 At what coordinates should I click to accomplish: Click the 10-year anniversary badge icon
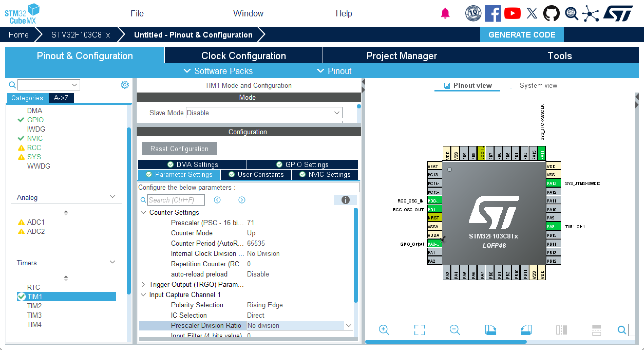point(473,13)
